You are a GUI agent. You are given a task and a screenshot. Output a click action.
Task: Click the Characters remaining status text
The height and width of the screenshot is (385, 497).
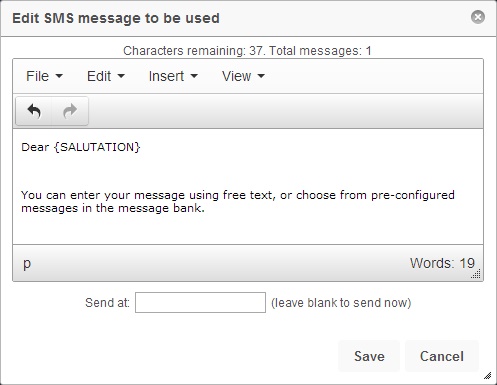coord(247,51)
